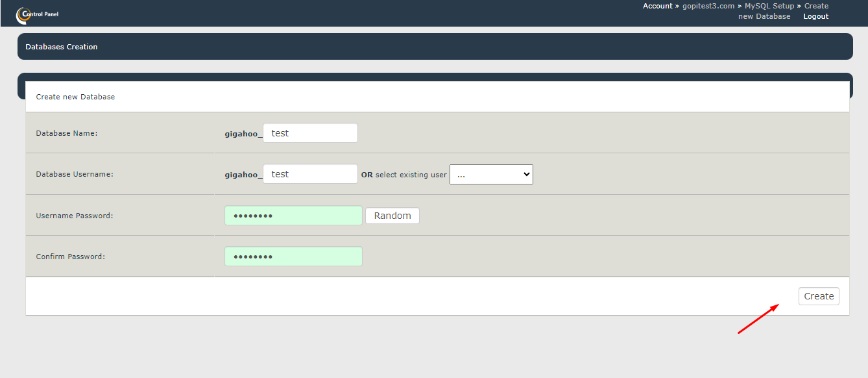Open the Account breadcrumb link
868x378 pixels.
click(658, 6)
